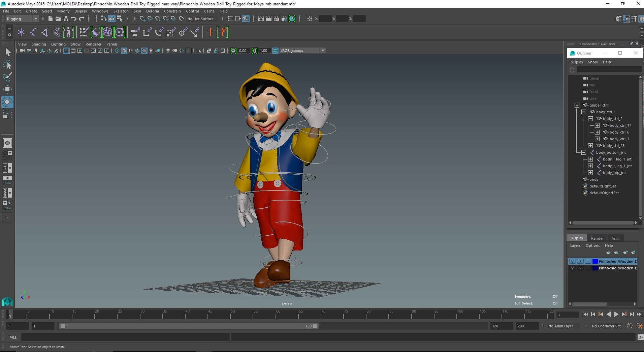Click the current frame field on the timeline
The height and width of the screenshot is (352, 644).
coord(568,315)
